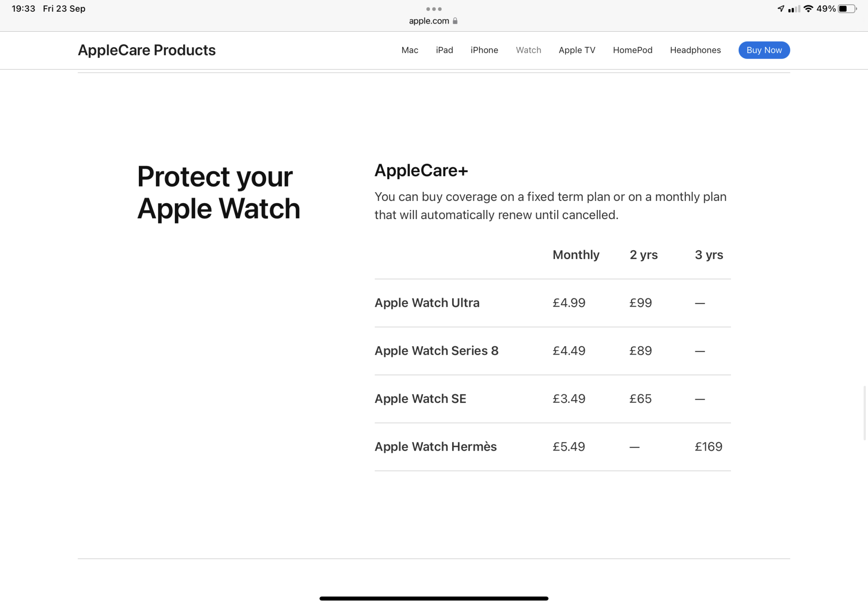Screen dimensions: 868x606
Task: Tap the apple.com address bar
Action: [x=433, y=21]
